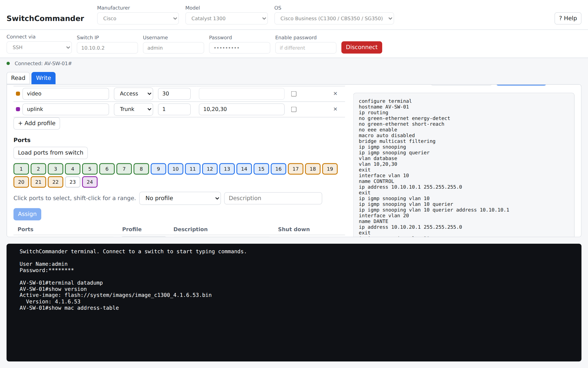Click the Username field
588x368 pixels.
point(173,48)
